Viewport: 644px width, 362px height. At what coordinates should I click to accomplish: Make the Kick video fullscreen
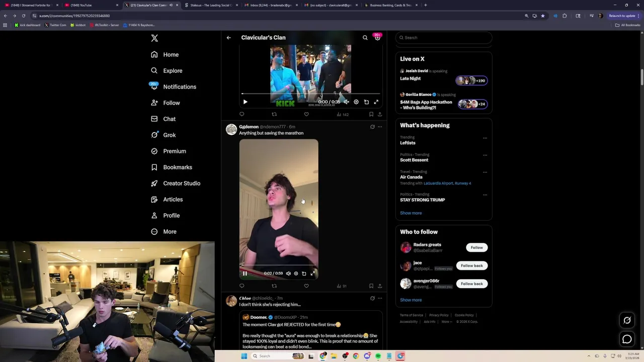376,102
